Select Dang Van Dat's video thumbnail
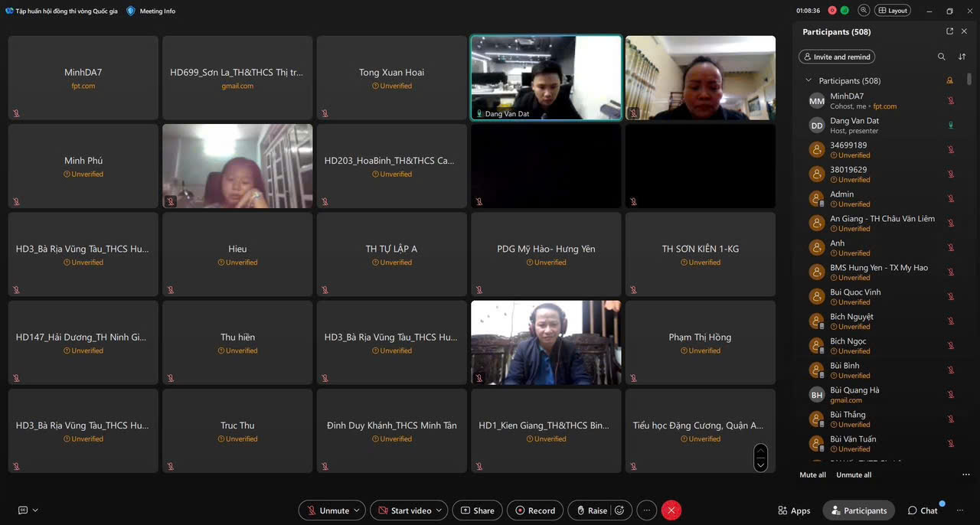 546,77
